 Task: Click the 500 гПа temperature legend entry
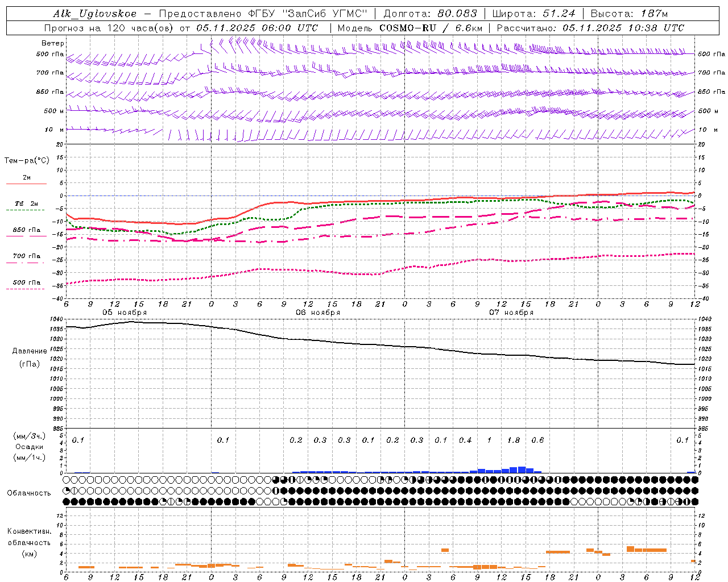(26, 282)
